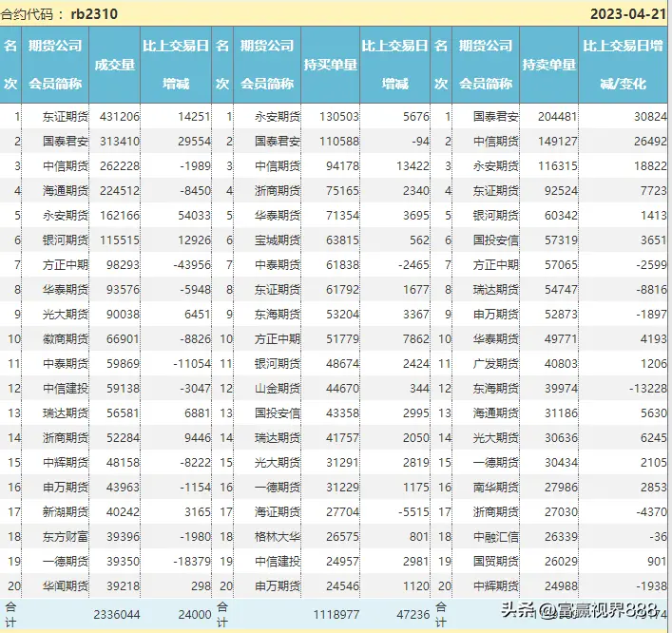Viewport: 672px width, 633px height.
Task: Select the long change value -5515
Action: coord(413,512)
